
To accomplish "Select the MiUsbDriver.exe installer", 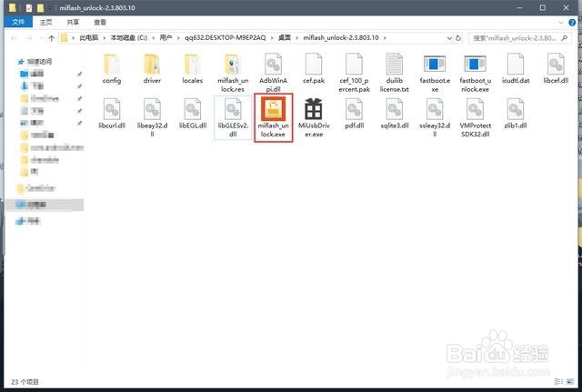I will 314,117.
